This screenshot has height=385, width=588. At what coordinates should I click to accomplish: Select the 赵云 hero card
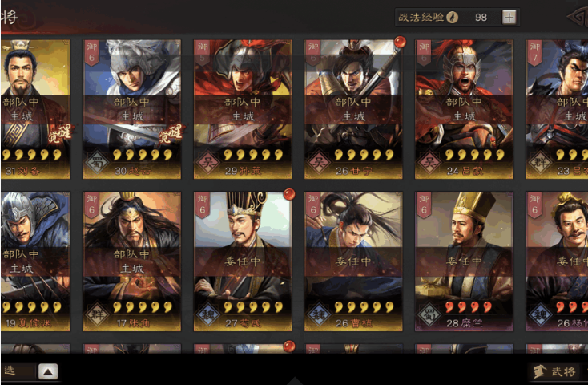pyautogui.click(x=131, y=109)
